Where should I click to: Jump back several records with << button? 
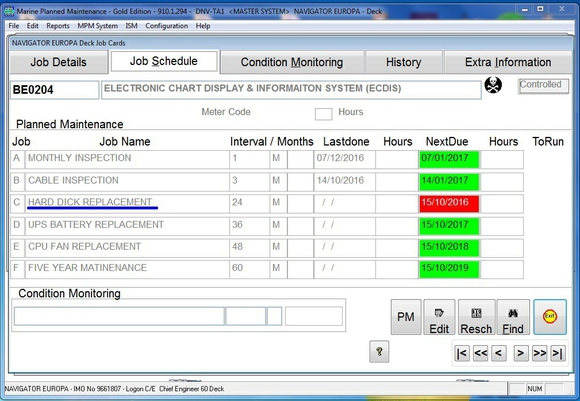480,353
